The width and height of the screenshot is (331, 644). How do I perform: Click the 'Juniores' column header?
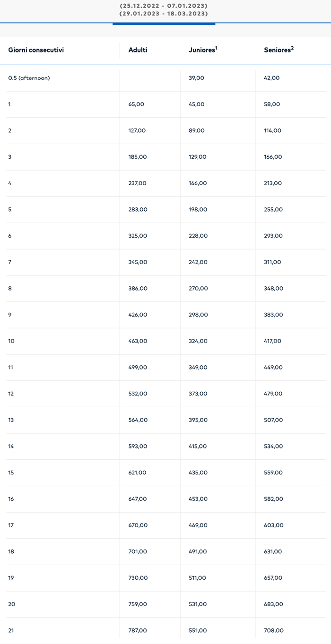pos(201,50)
